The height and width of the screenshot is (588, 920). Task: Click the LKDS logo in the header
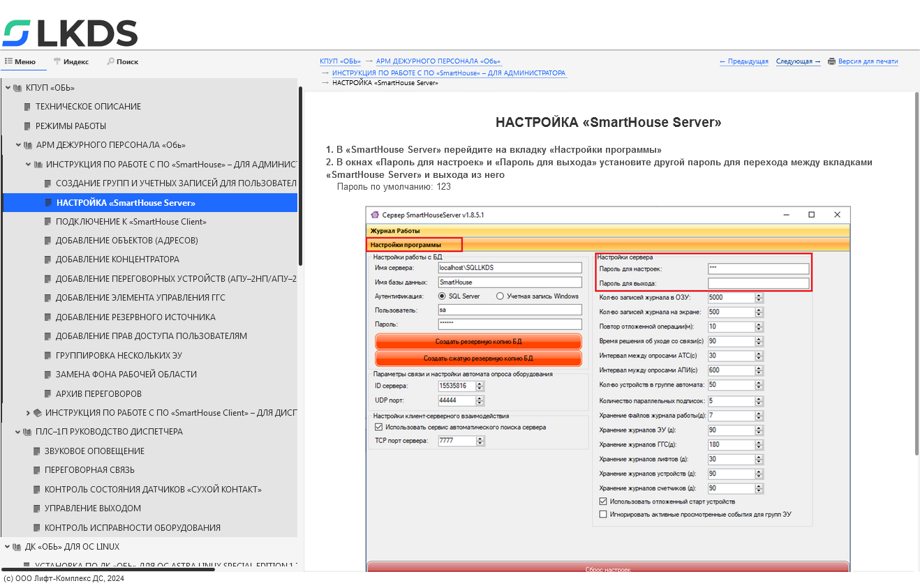71,33
